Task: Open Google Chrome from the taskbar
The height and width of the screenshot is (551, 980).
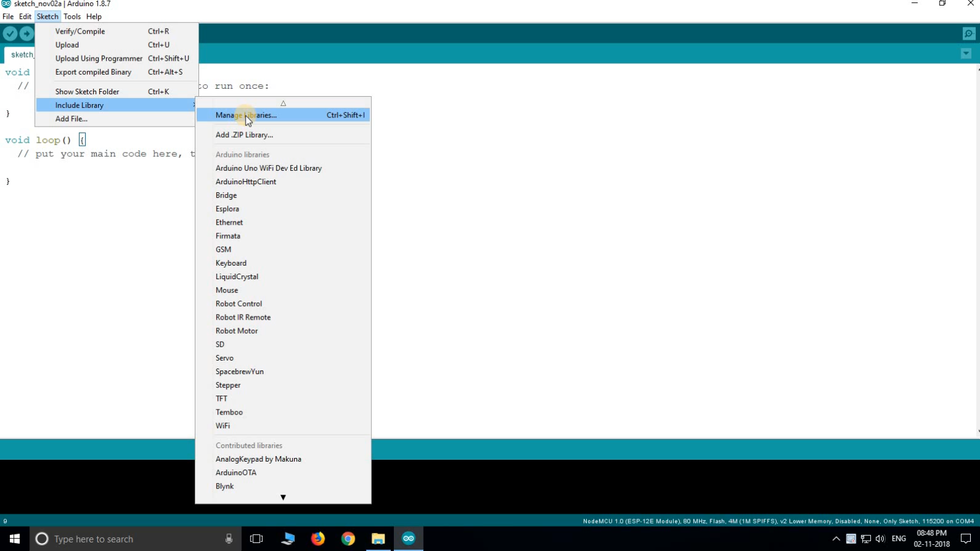Action: [x=348, y=539]
